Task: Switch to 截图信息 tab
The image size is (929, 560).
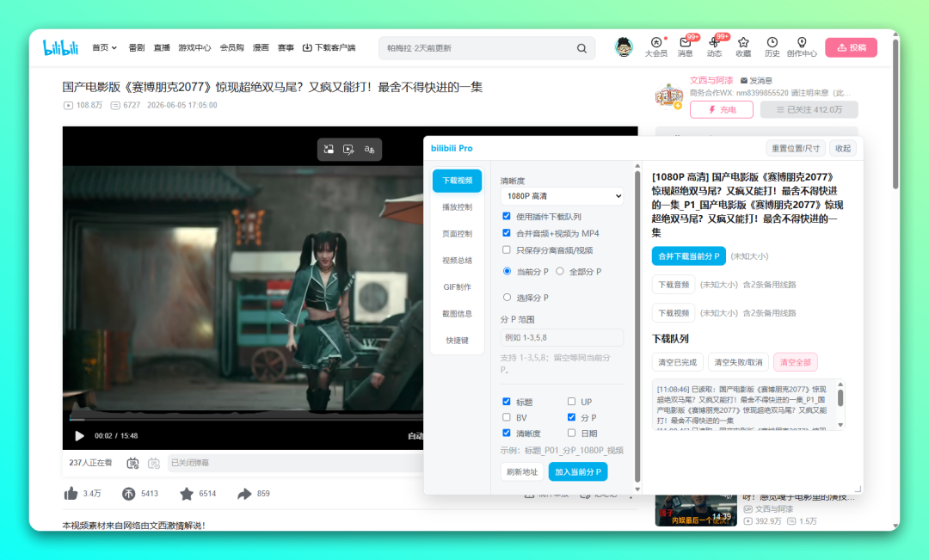Action: point(457,314)
